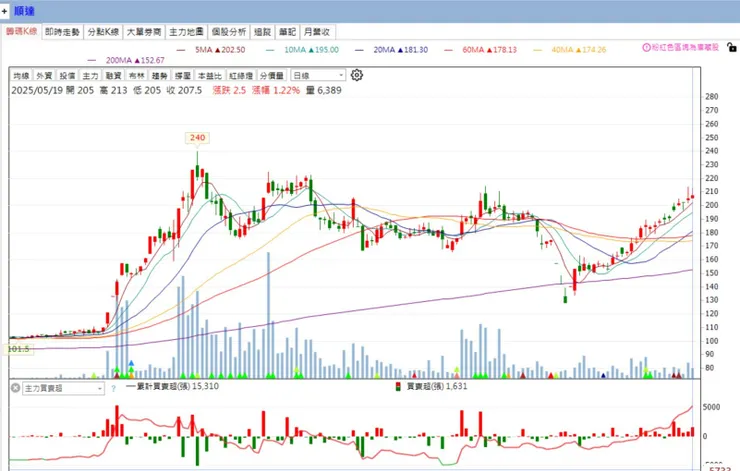Toggle the 融資 overlay button
740x471 pixels.
(114, 76)
